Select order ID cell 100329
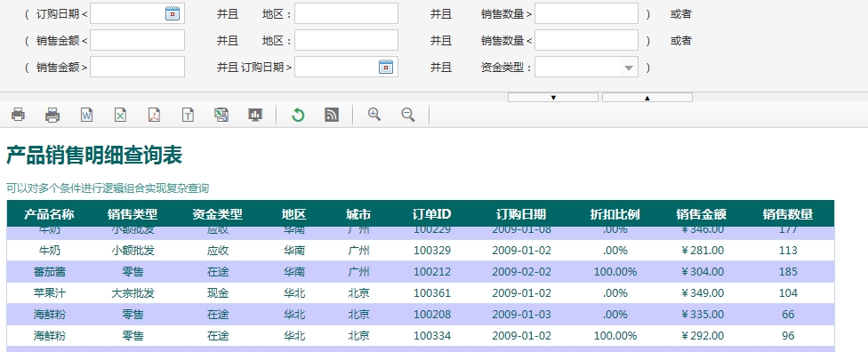This screenshot has height=352, width=868. coord(432,250)
